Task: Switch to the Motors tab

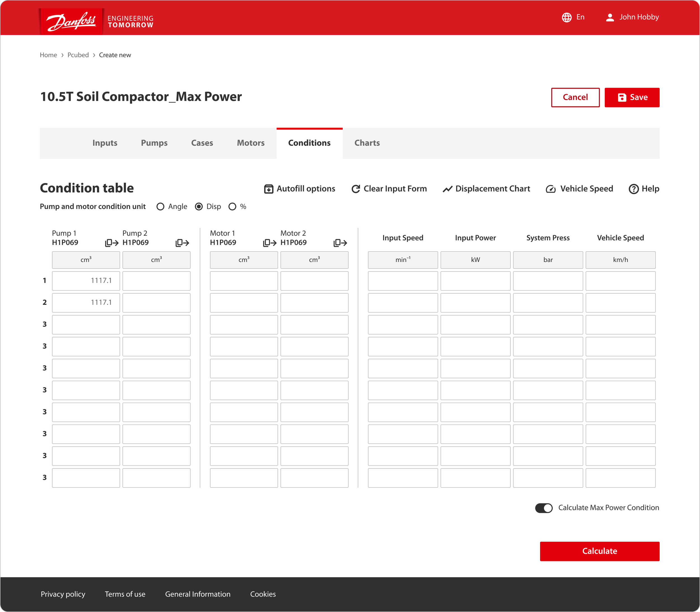Action: pyautogui.click(x=251, y=143)
